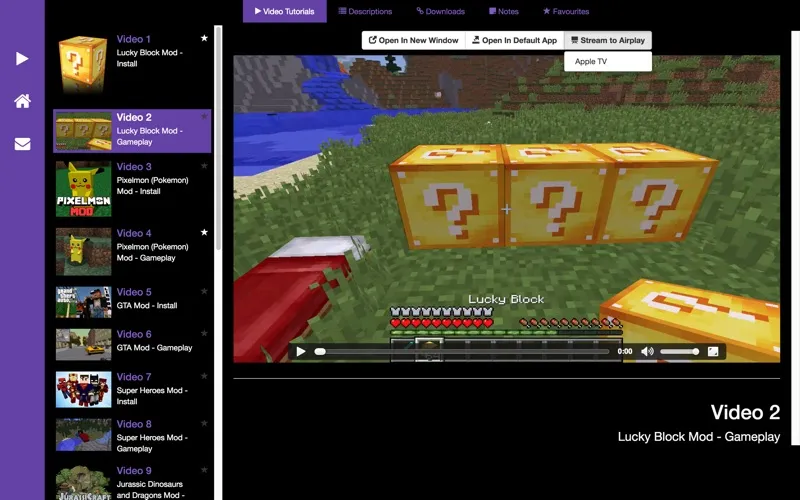Click the video list vertical scrollbar
This screenshot has height=500, width=800.
click(x=218, y=138)
